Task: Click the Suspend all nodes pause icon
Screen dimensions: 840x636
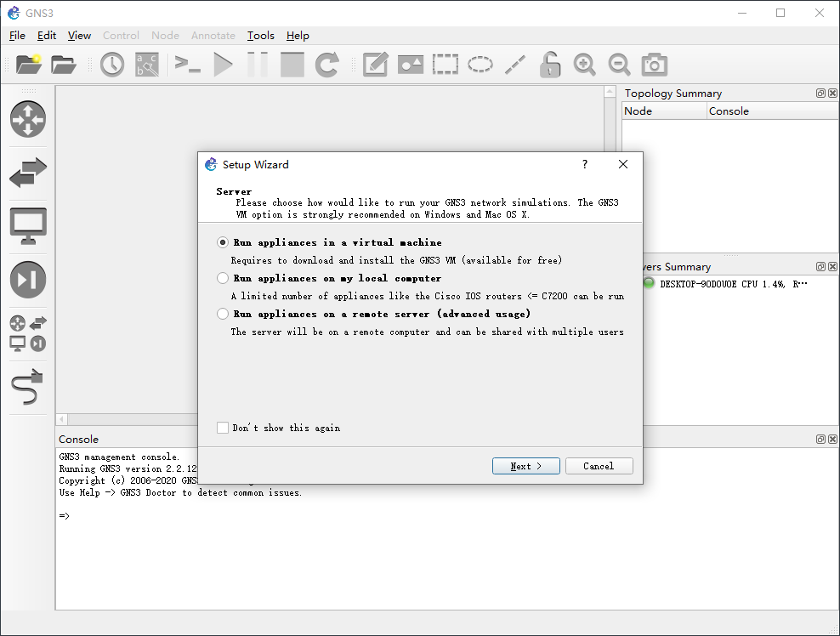Action: (258, 65)
